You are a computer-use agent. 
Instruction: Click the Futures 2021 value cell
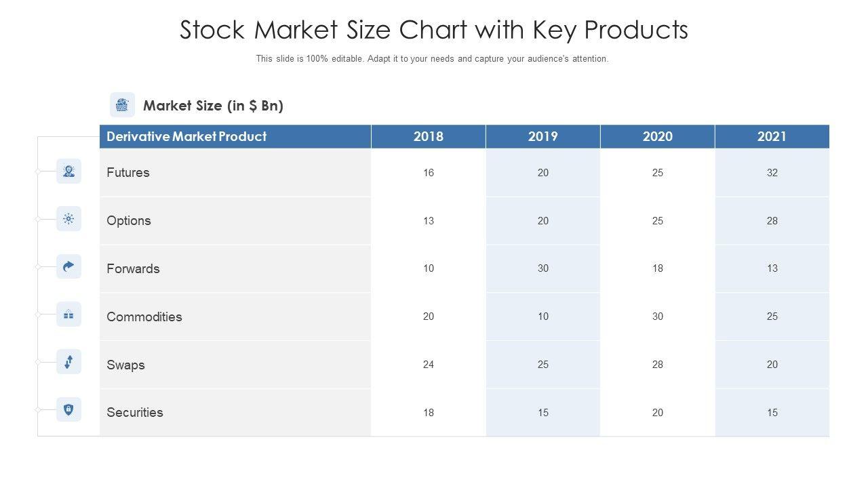tap(772, 173)
